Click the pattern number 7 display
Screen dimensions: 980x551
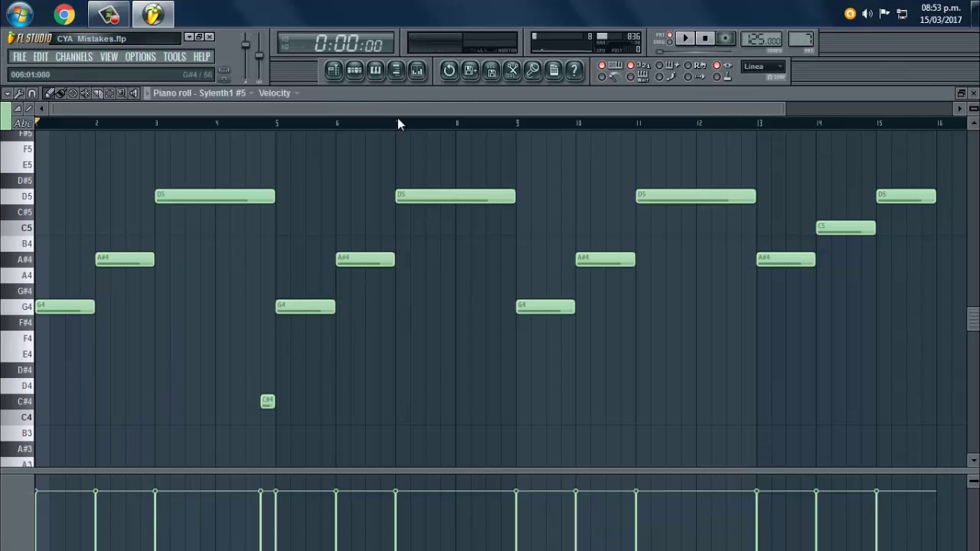(801, 39)
